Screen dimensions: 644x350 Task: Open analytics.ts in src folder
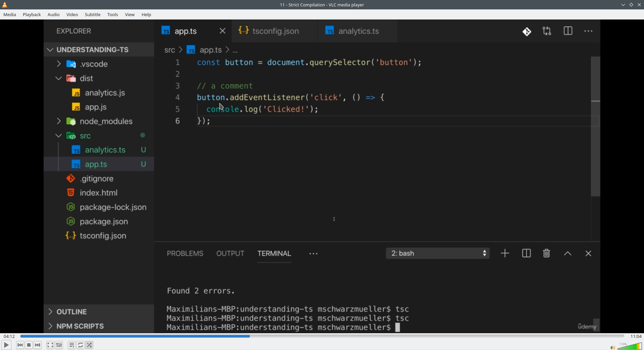click(99, 150)
